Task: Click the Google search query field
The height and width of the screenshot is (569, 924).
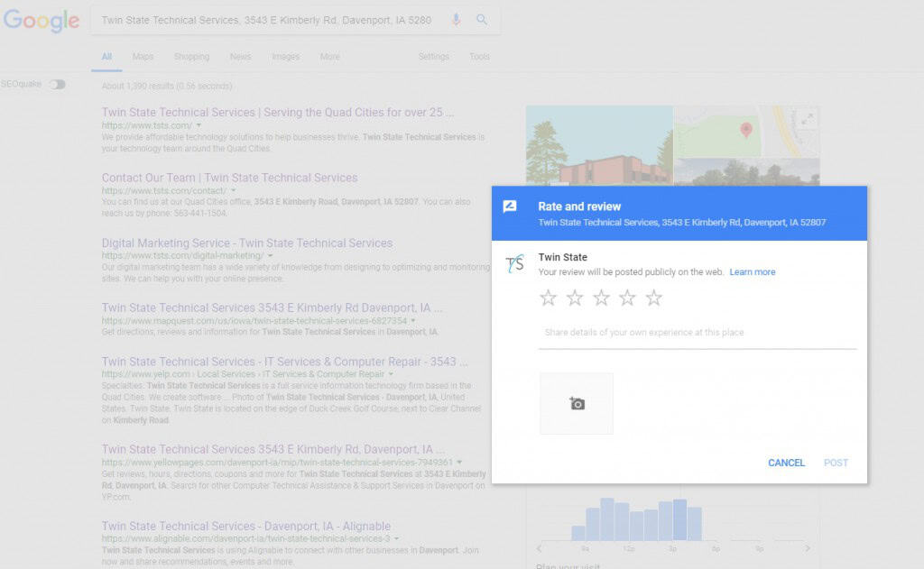Action: [x=268, y=20]
